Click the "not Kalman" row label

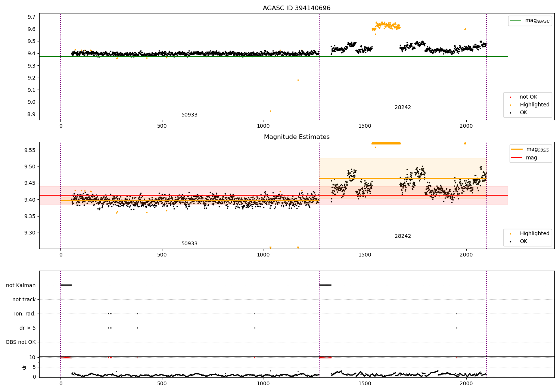tap(21, 286)
